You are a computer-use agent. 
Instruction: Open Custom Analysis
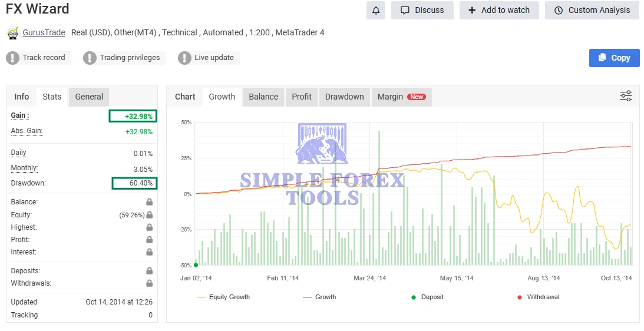pyautogui.click(x=592, y=10)
